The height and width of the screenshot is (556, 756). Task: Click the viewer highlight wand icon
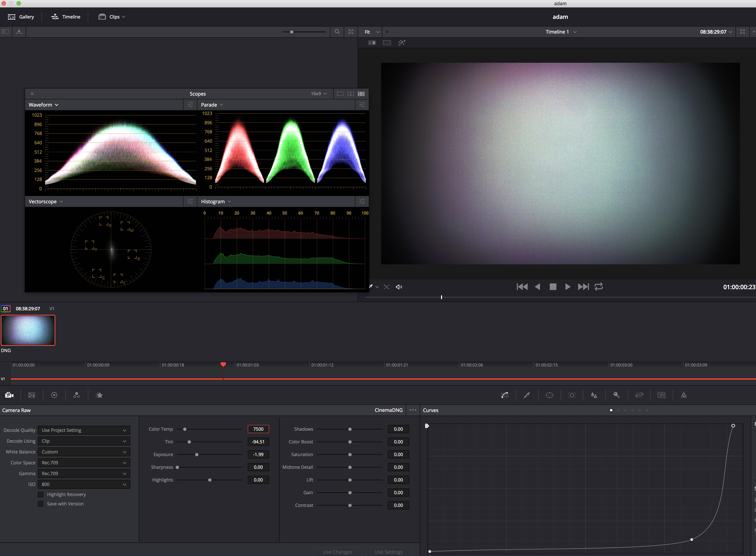402,43
